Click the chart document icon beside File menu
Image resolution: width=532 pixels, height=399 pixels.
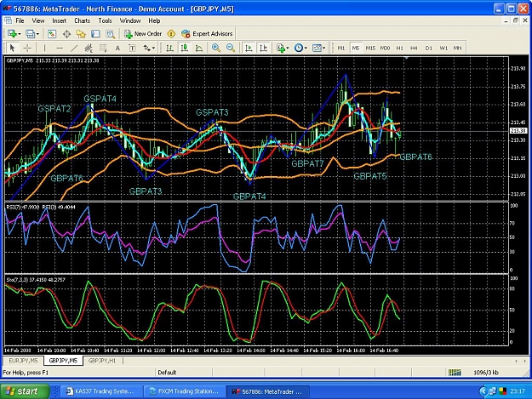pos(9,20)
